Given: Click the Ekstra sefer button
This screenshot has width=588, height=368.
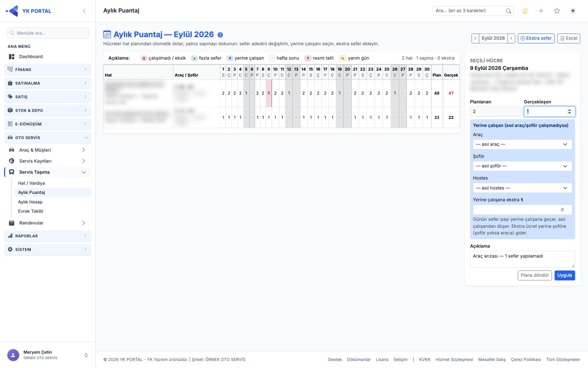Looking at the screenshot, I should tap(536, 38).
